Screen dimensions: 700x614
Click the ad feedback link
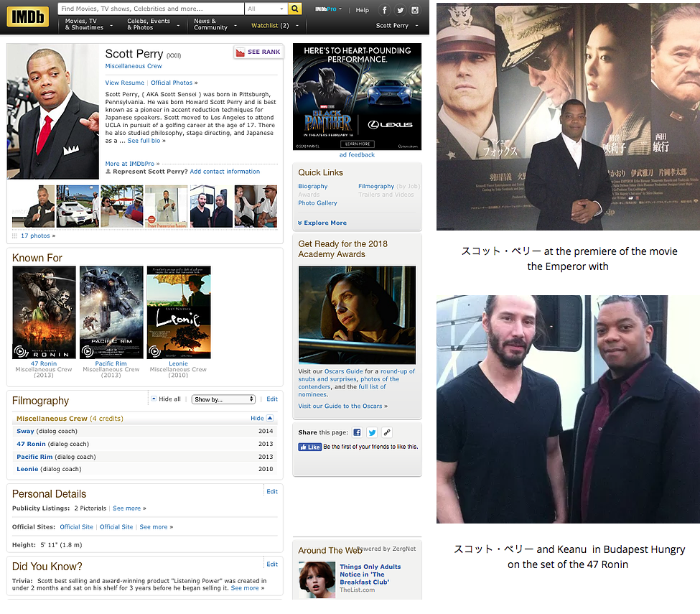click(x=357, y=155)
